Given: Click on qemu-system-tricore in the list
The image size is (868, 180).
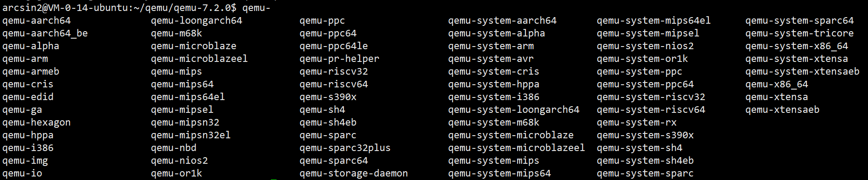Looking at the screenshot, I should [799, 33].
